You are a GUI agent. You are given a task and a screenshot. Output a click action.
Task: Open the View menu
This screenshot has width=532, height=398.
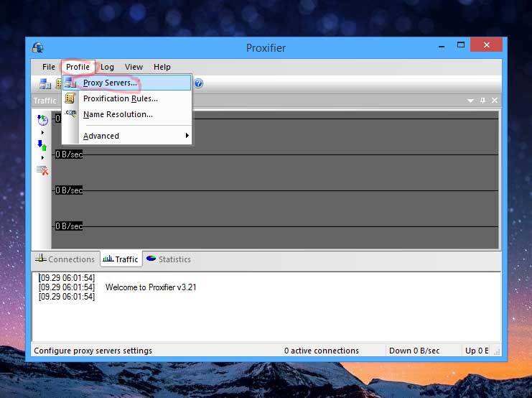click(x=134, y=67)
